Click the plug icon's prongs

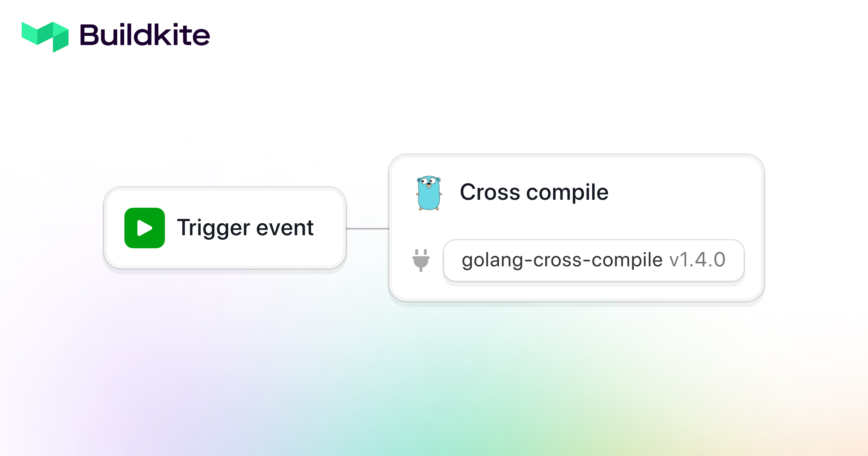click(421, 252)
